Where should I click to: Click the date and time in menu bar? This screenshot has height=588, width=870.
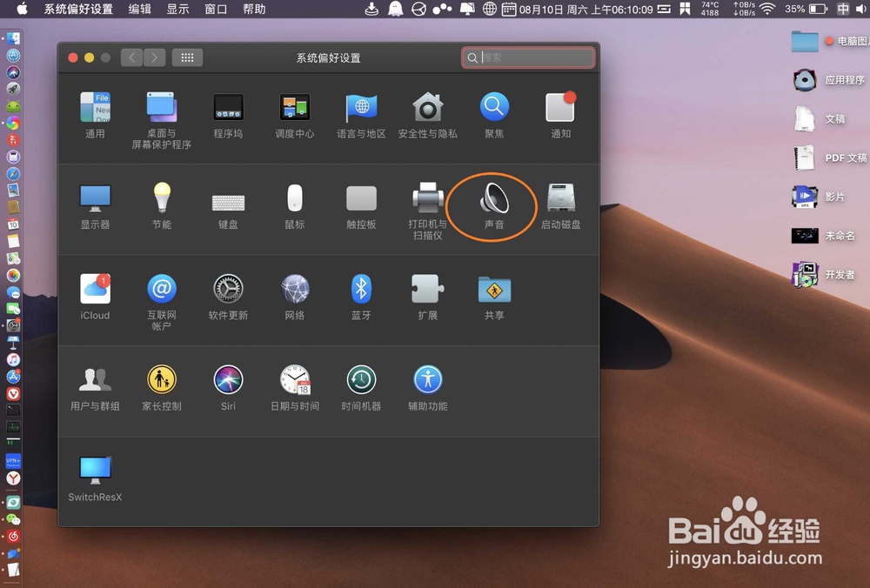[x=586, y=9]
